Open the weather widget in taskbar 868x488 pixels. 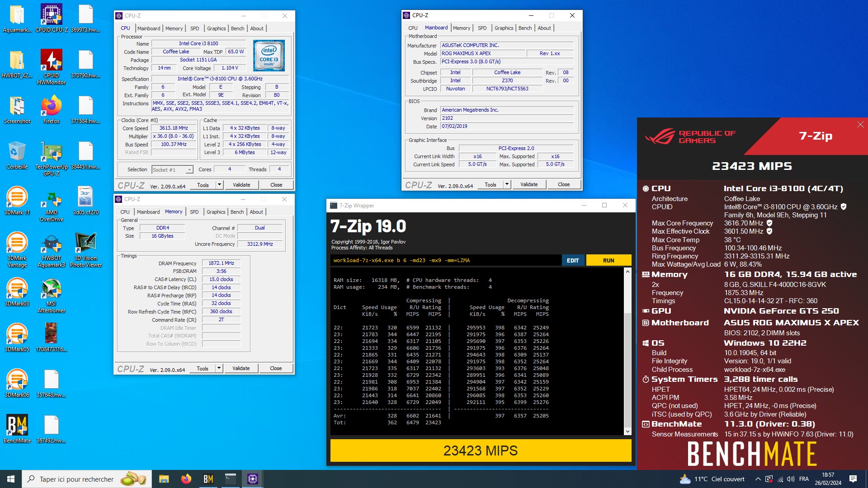(x=712, y=479)
